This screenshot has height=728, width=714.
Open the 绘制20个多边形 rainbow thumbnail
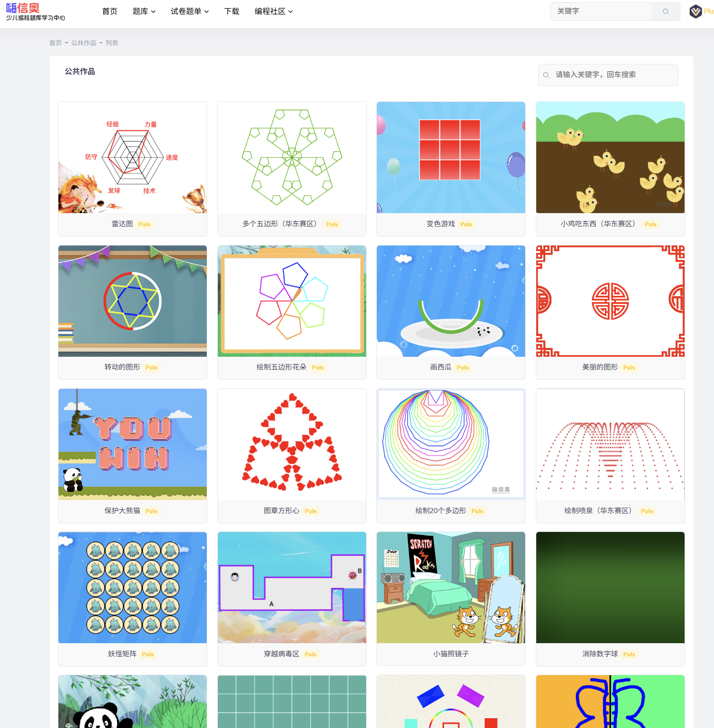[451, 444]
